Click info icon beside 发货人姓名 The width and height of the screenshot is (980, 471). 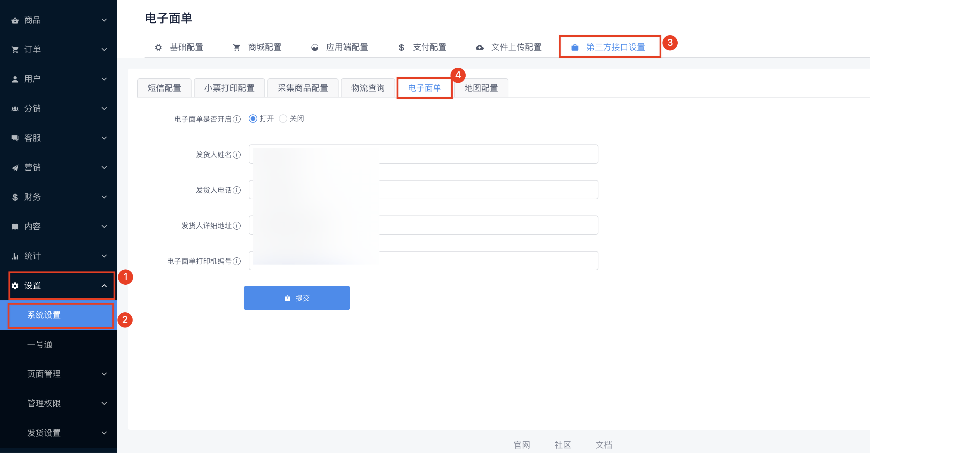point(237,155)
